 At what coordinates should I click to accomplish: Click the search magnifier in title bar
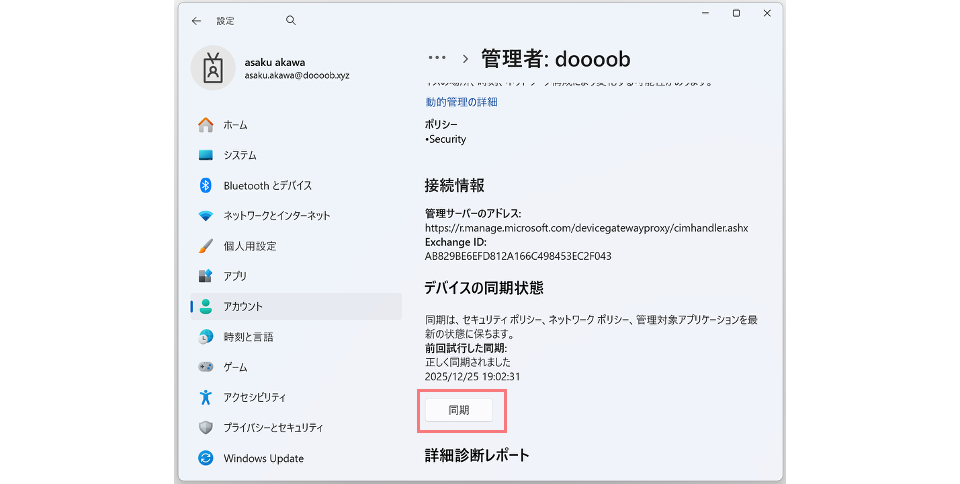click(291, 20)
